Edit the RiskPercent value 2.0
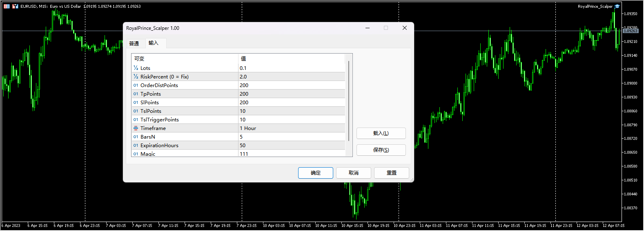Viewport: 644px width, 231px height. [292, 76]
